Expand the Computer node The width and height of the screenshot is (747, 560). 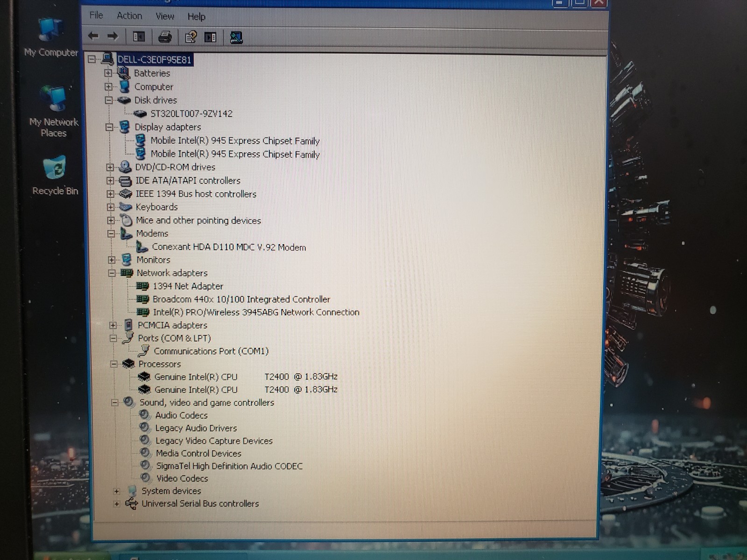point(108,86)
